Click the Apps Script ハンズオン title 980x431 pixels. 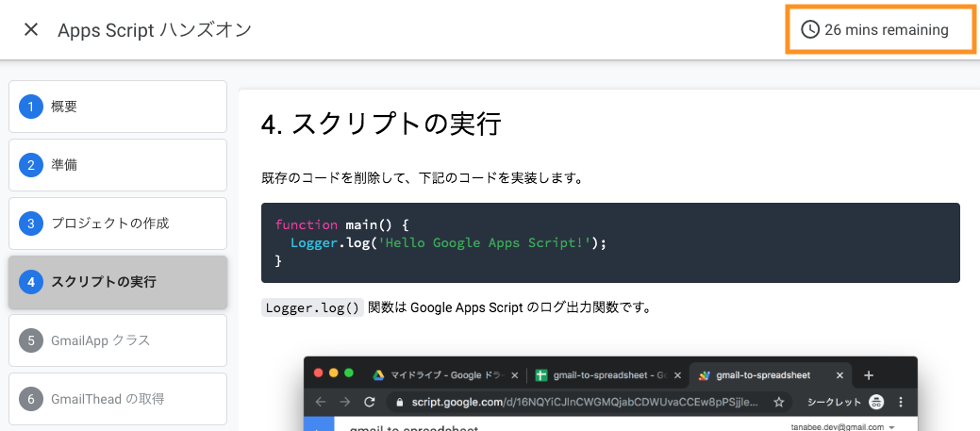155,29
